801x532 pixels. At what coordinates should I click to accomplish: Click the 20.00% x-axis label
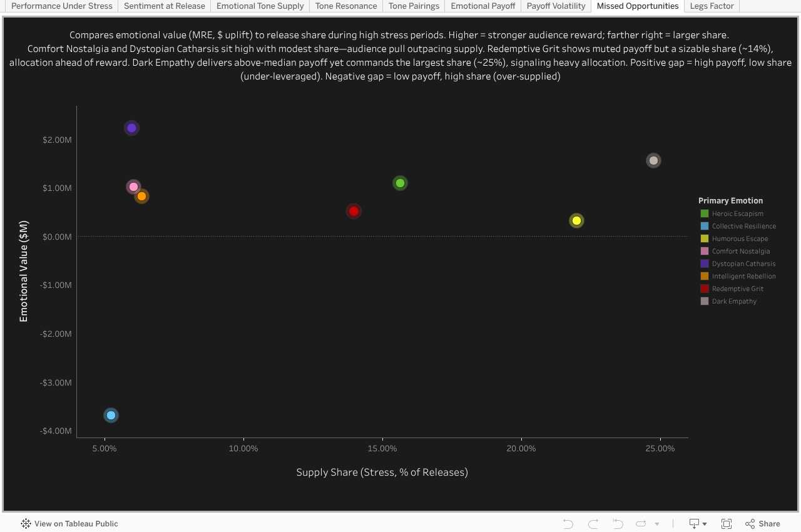[521, 449]
